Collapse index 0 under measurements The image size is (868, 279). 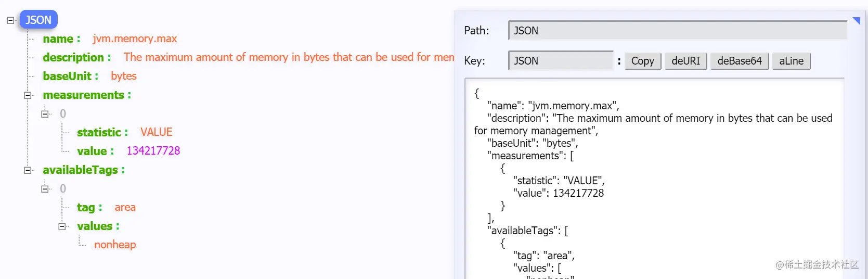(45, 114)
